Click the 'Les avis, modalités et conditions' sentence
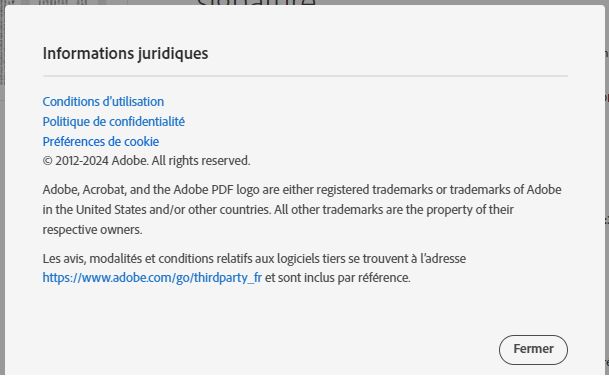The width and height of the screenshot is (609, 379). coord(254,258)
